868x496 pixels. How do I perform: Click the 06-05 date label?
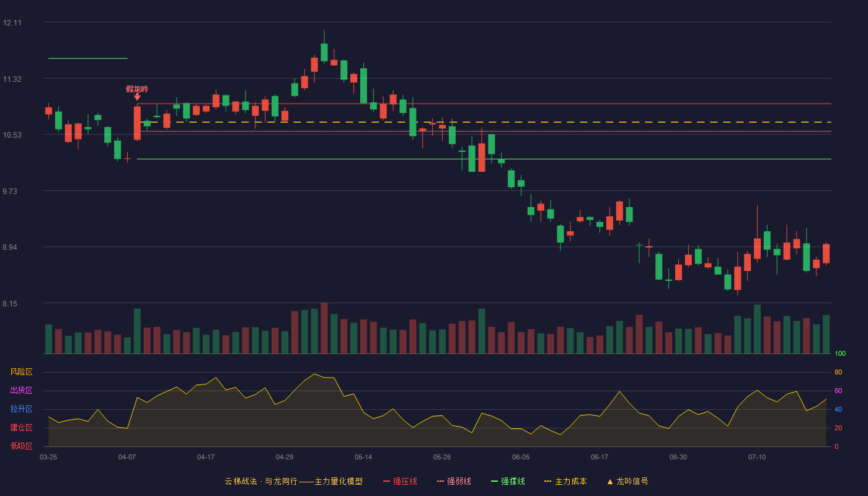click(x=521, y=457)
